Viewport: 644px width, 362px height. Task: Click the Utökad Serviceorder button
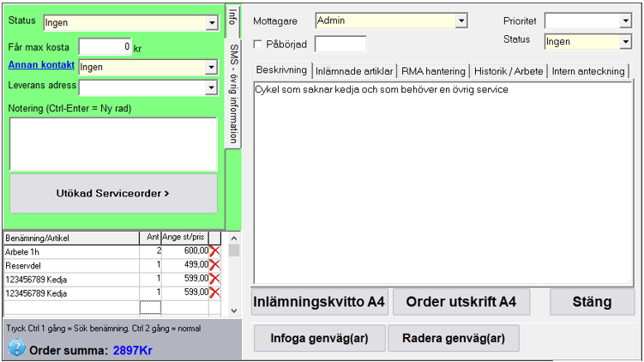tap(113, 194)
